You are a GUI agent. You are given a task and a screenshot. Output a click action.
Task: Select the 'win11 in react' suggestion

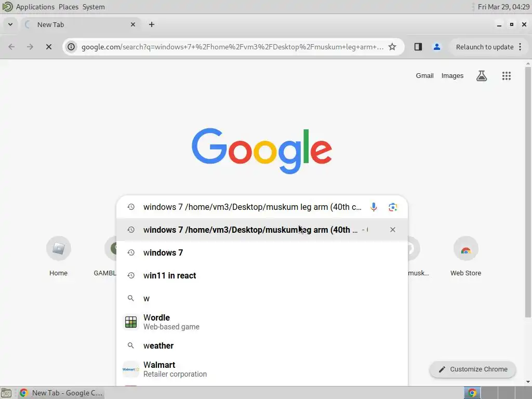point(262,275)
